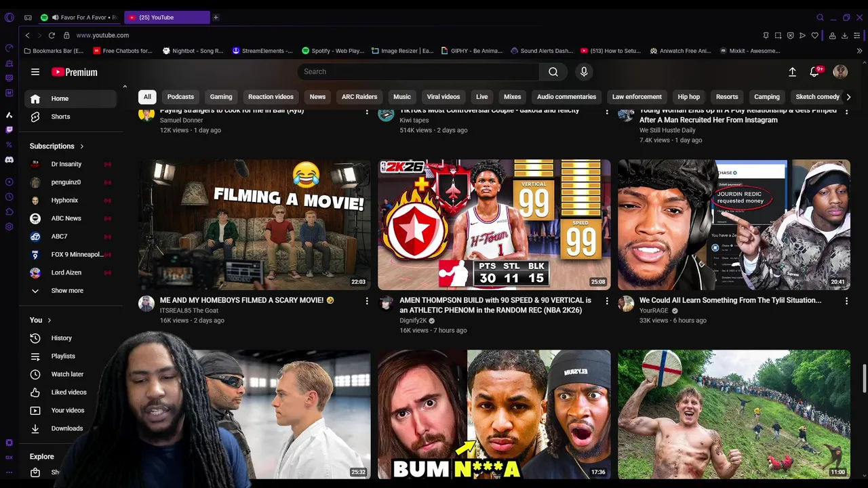Click the YouTube Premium logo
The width and height of the screenshot is (868, 488).
click(75, 72)
